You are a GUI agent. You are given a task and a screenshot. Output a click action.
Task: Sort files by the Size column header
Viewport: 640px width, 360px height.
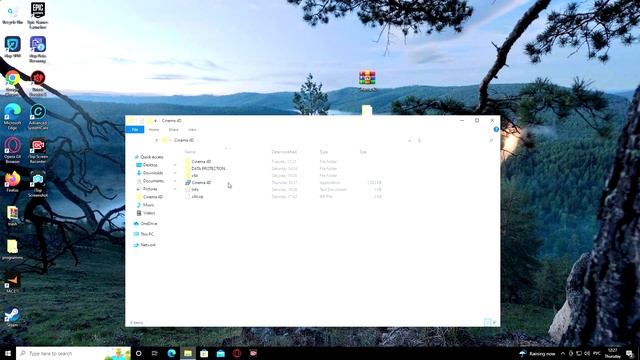tap(363, 152)
